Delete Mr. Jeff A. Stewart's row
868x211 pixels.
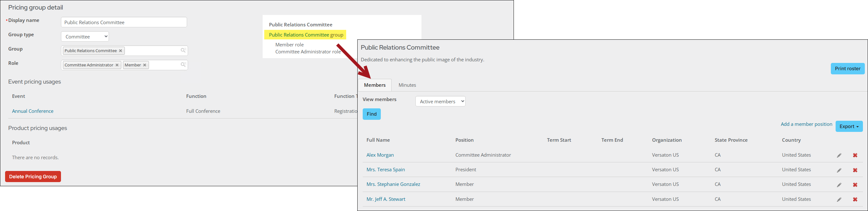[855, 200]
